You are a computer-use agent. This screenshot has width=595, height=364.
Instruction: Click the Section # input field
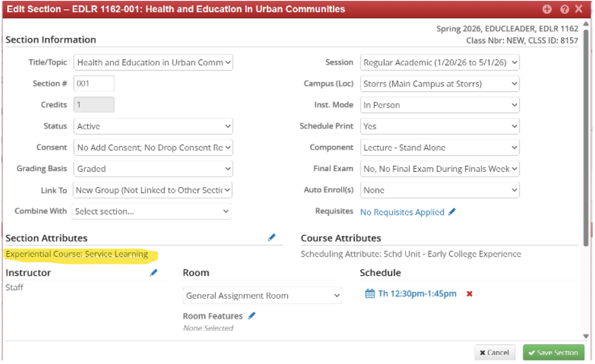94,83
